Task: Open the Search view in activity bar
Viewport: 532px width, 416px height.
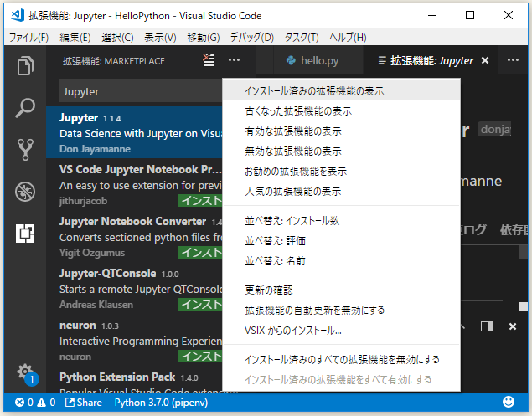Action: tap(25, 108)
